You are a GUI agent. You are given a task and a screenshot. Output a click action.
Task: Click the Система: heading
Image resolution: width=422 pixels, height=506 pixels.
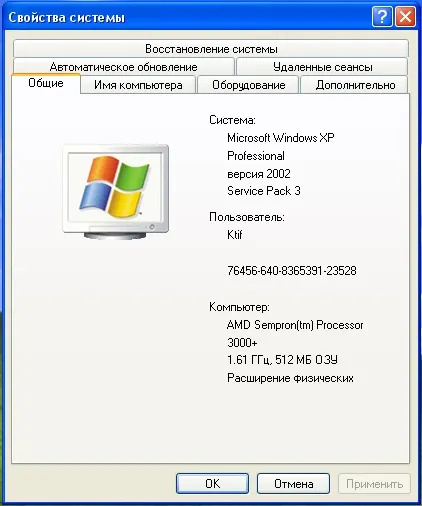point(232,120)
